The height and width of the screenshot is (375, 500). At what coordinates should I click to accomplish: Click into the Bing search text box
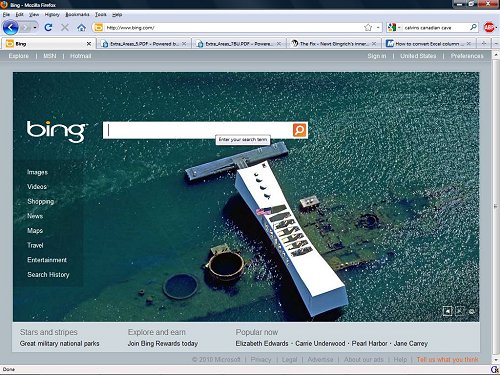(198, 130)
